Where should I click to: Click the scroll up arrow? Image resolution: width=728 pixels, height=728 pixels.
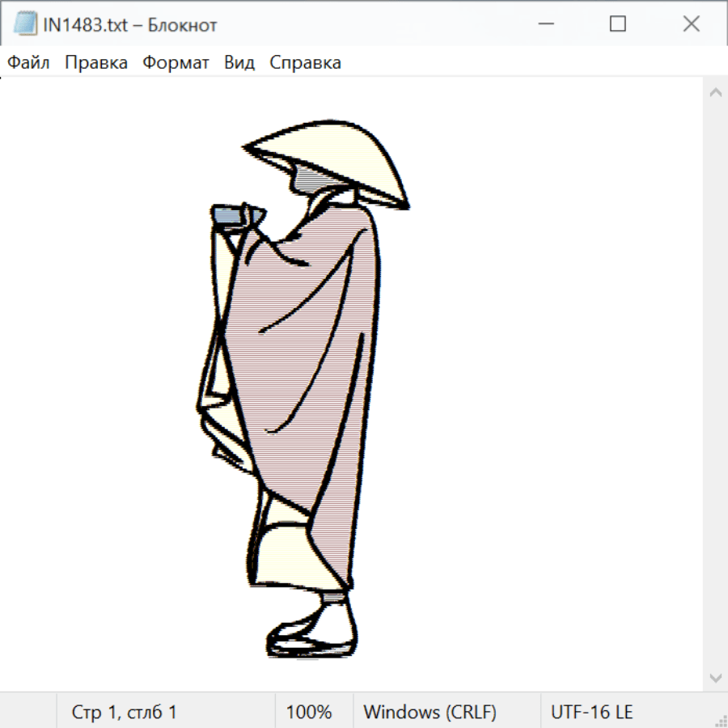(x=715, y=93)
